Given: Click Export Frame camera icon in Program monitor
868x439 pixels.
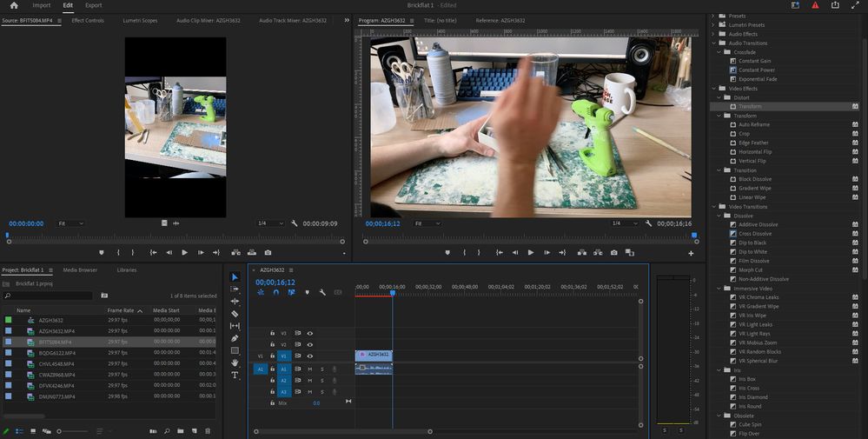Looking at the screenshot, I should pyautogui.click(x=614, y=253).
